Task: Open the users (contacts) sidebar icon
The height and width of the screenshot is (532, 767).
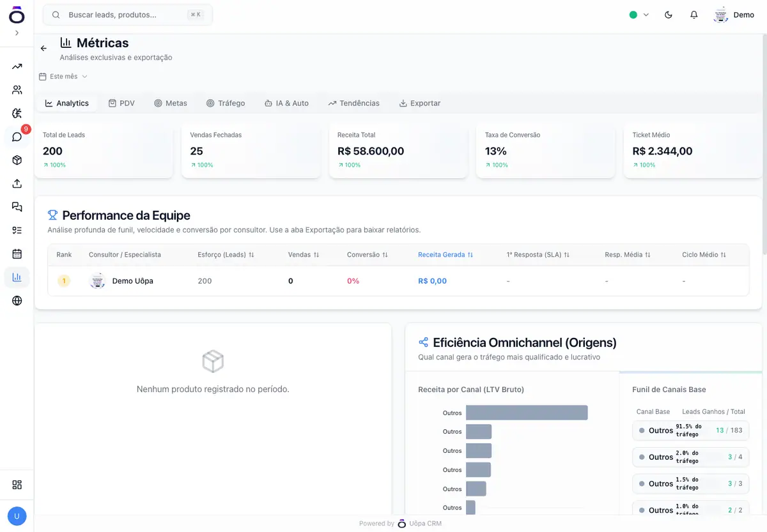Action: tap(17, 90)
